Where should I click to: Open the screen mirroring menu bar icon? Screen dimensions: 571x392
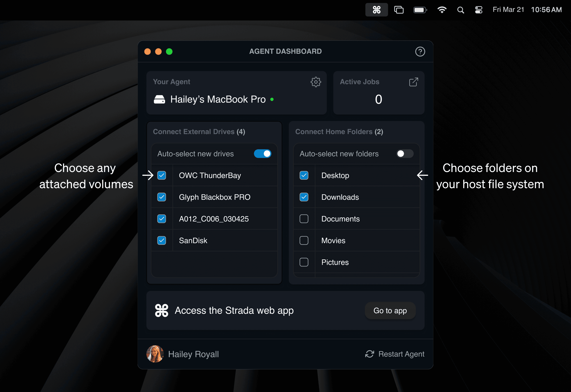coord(399,10)
